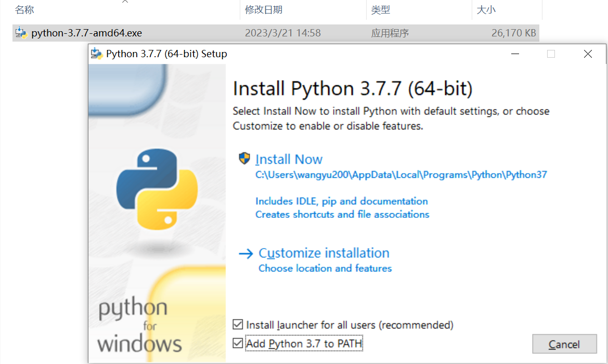Image resolution: width=608 pixels, height=364 pixels.
Task: Click the blue arrow beside Customize installation
Action: (246, 253)
